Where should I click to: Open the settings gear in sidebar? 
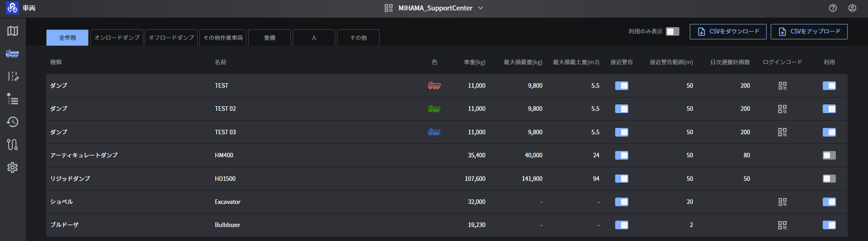point(13,167)
